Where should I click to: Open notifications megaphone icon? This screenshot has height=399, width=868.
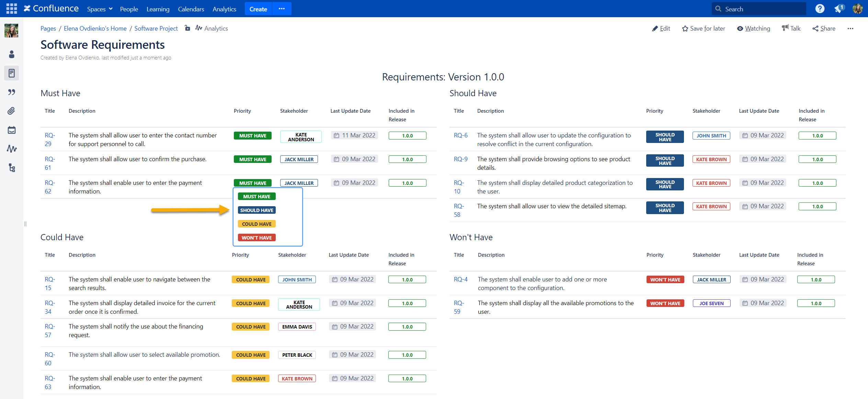click(x=838, y=9)
